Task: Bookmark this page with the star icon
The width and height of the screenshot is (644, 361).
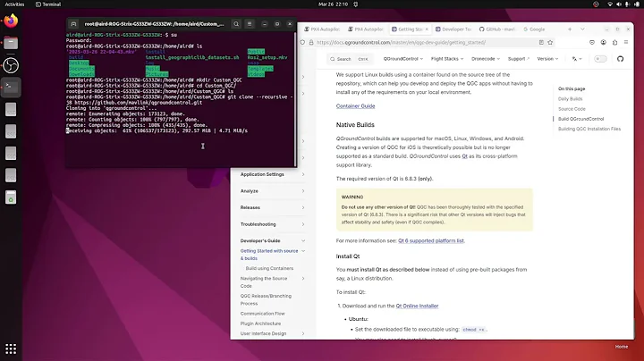Action: [550, 42]
